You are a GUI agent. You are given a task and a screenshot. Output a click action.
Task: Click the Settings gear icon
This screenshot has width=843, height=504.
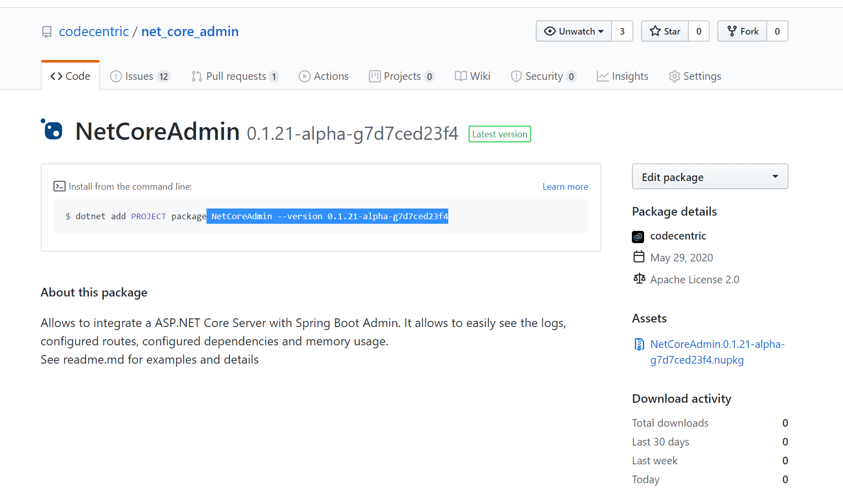pyautogui.click(x=674, y=76)
